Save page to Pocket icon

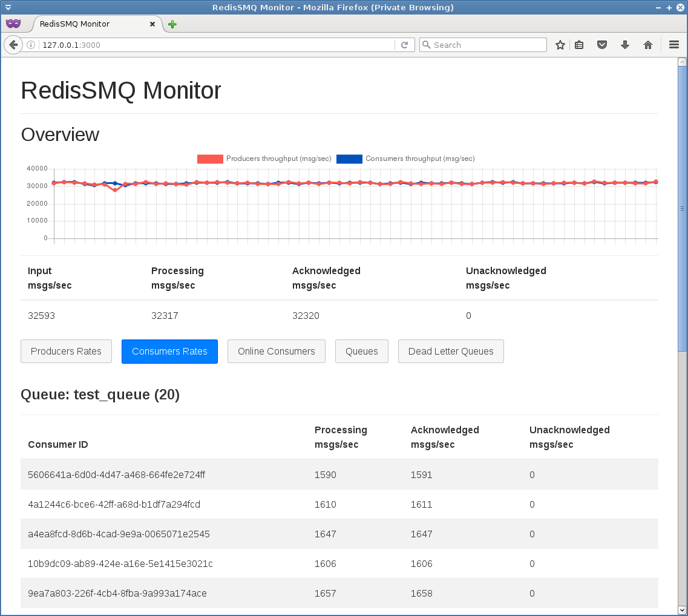tap(602, 45)
